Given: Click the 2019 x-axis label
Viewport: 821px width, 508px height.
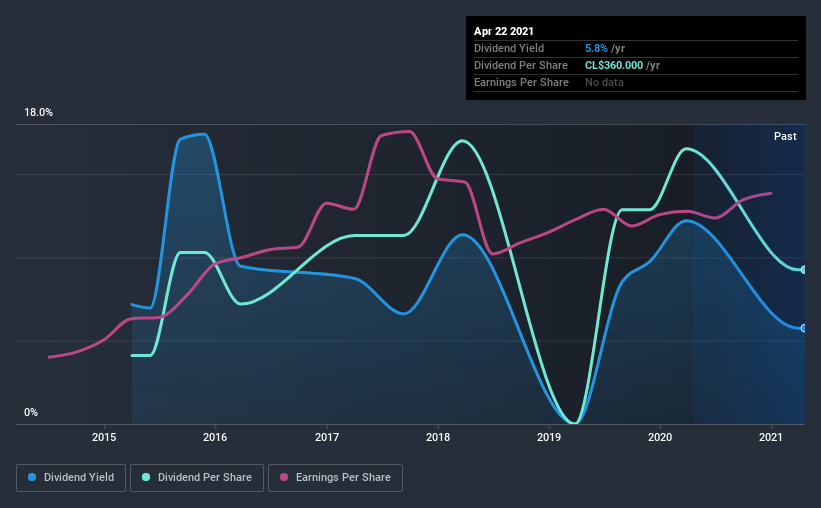Looking at the screenshot, I should [x=549, y=437].
